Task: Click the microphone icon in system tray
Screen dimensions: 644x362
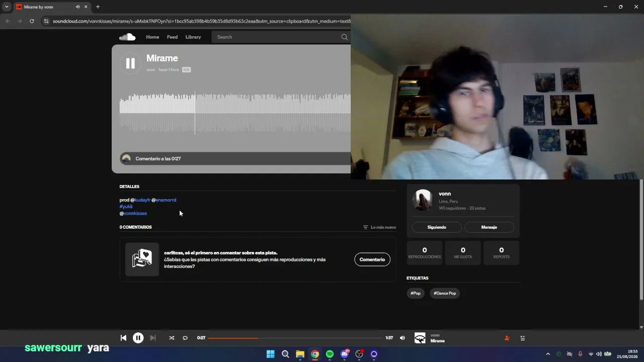Action: point(580,354)
